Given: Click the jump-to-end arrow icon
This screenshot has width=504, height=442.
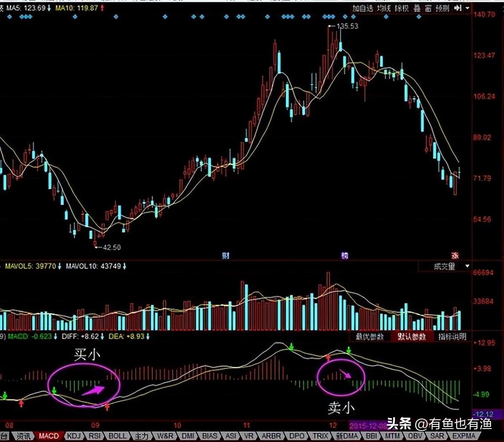Looking at the screenshot, I should coord(458,8).
